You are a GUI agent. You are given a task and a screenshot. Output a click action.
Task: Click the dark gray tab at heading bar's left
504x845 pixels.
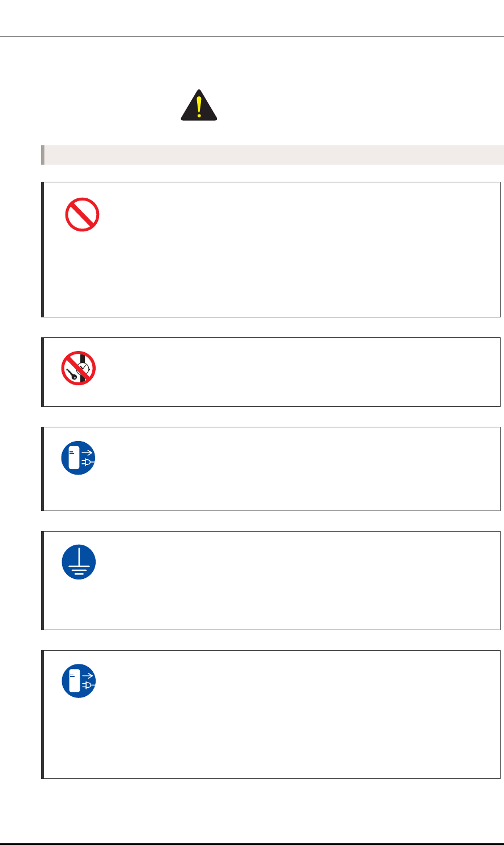point(43,155)
